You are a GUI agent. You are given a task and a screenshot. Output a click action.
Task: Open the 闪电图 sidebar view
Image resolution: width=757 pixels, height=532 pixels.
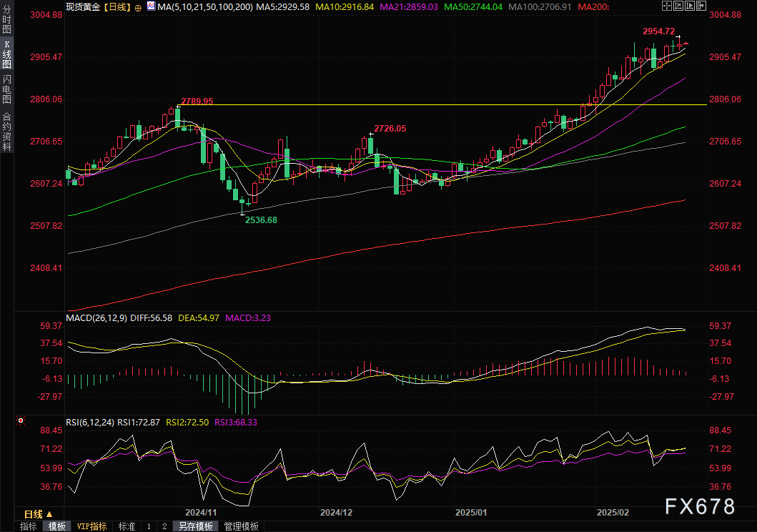(x=7, y=89)
